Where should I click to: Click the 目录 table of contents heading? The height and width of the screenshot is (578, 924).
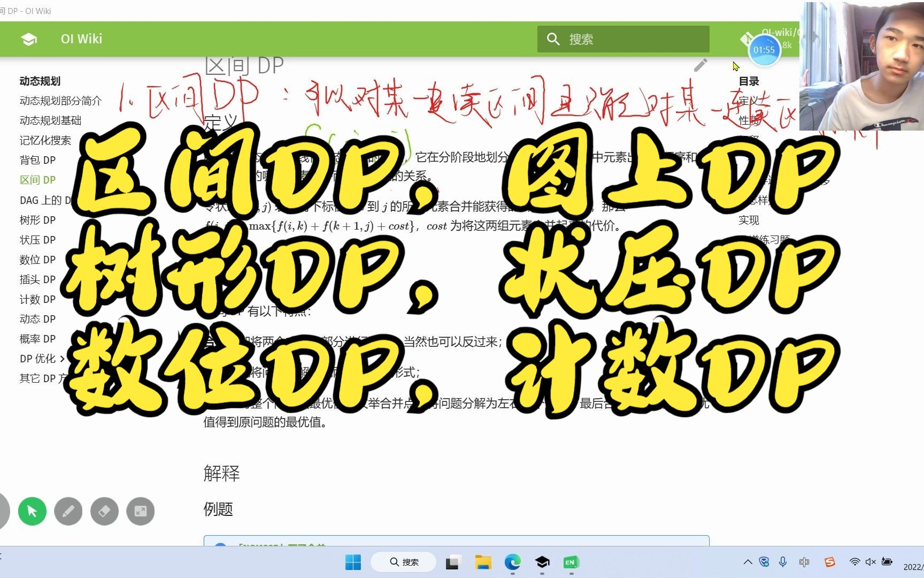(x=749, y=81)
